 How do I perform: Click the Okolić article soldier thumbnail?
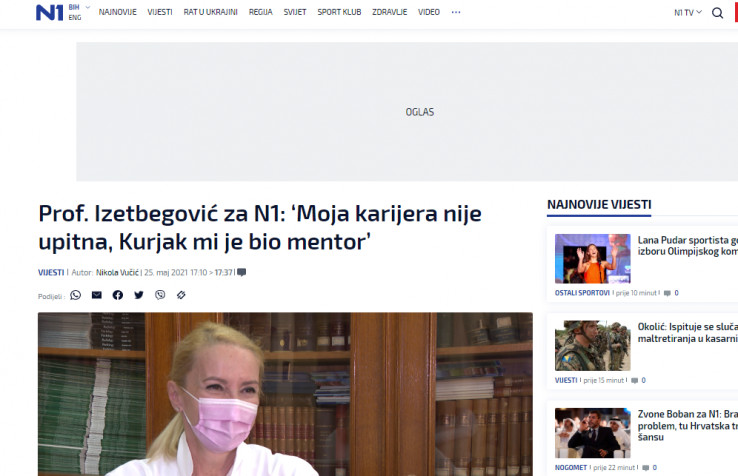pyautogui.click(x=592, y=345)
